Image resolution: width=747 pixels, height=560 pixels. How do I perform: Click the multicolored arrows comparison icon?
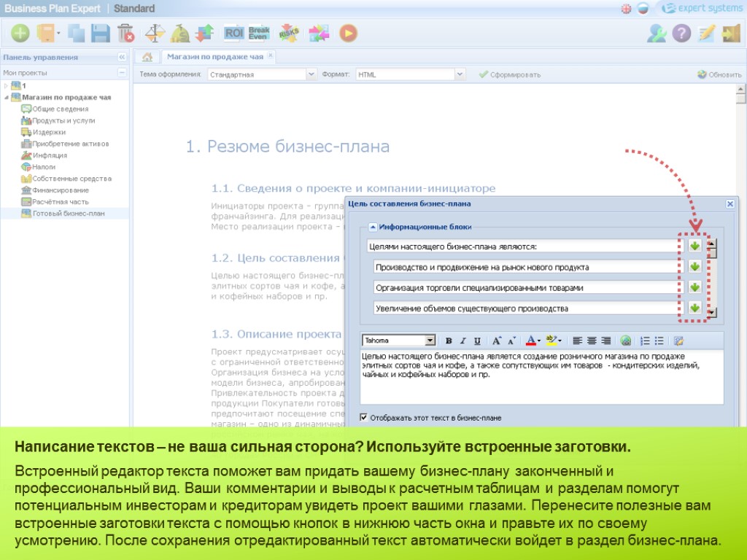click(319, 34)
